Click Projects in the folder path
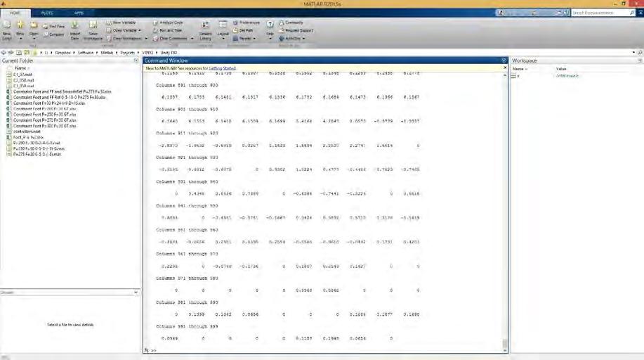The width and height of the screenshot is (644, 360). click(x=127, y=53)
